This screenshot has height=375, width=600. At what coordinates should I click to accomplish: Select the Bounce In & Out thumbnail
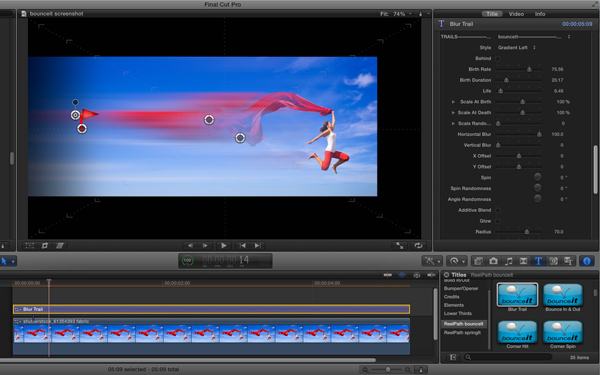pos(563,295)
